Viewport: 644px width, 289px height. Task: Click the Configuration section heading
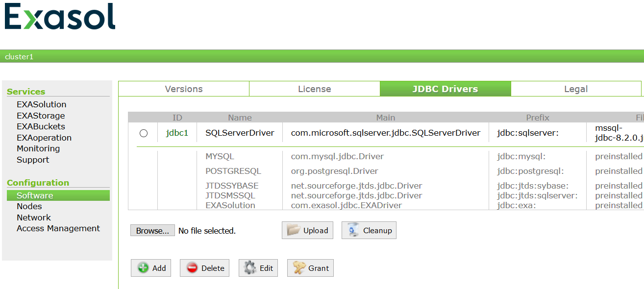pyautogui.click(x=38, y=183)
